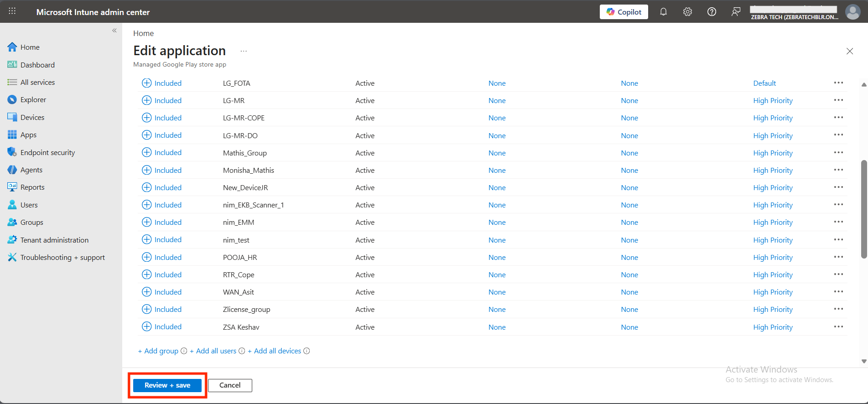Open the more options menu for WAN_Asit
Viewport: 868px width, 404px height.
838,291
